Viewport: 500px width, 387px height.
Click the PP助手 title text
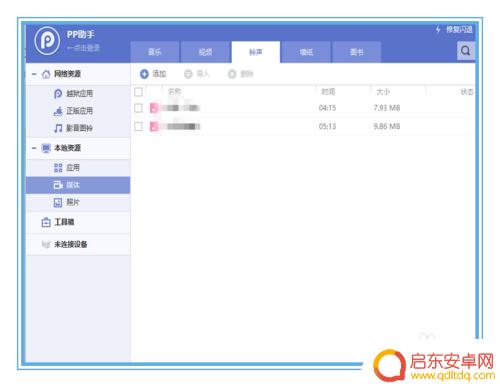pyautogui.click(x=81, y=35)
